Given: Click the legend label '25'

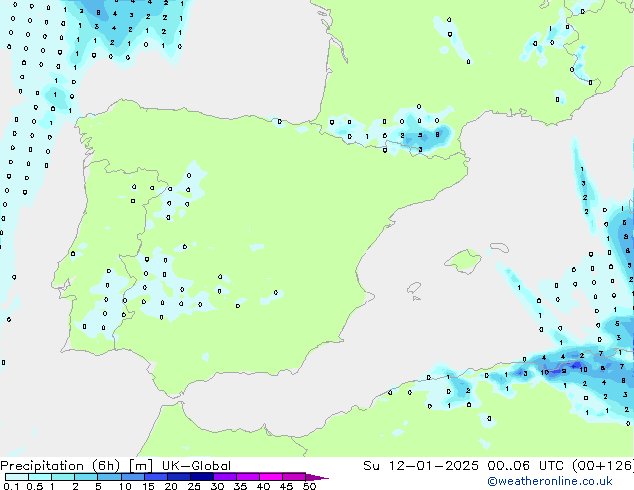Looking at the screenshot, I should point(194,486).
